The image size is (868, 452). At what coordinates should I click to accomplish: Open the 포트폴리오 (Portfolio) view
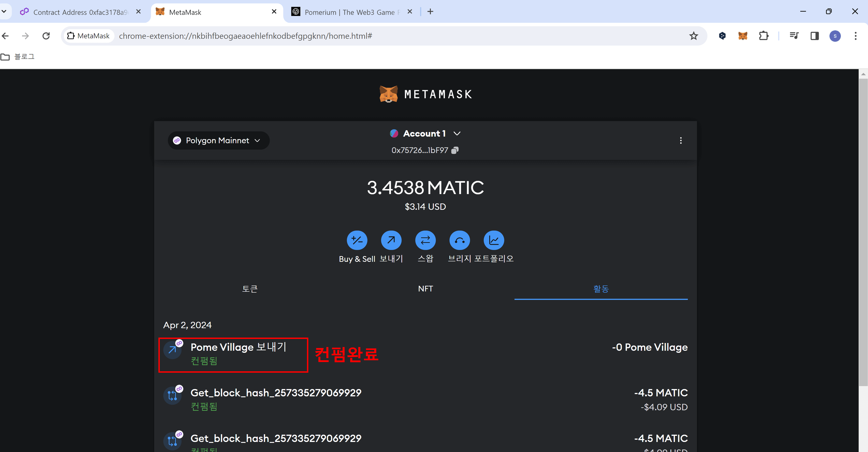tap(493, 240)
